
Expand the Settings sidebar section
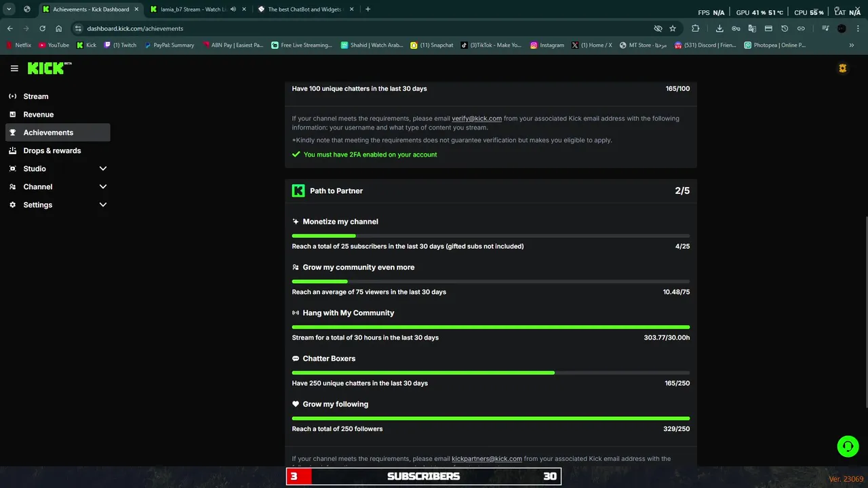pyautogui.click(x=103, y=205)
